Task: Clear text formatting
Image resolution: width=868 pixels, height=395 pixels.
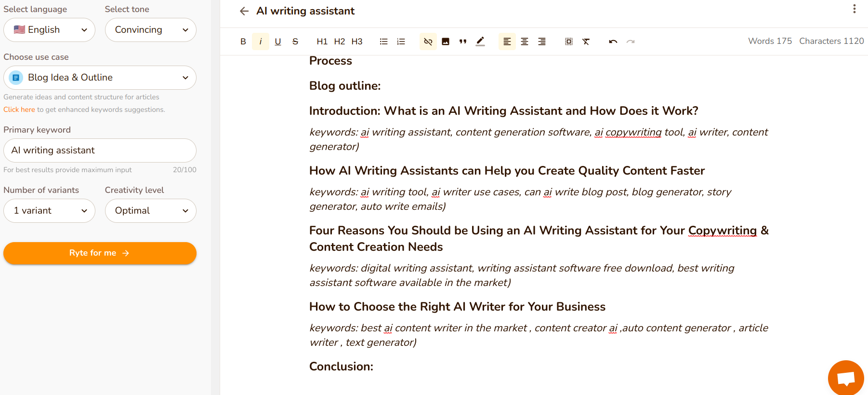Action: [x=586, y=41]
